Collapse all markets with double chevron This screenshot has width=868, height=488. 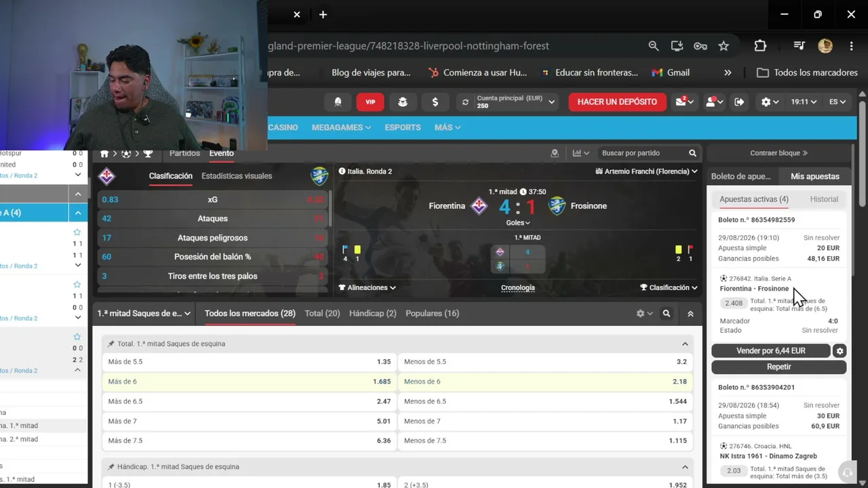click(x=690, y=314)
